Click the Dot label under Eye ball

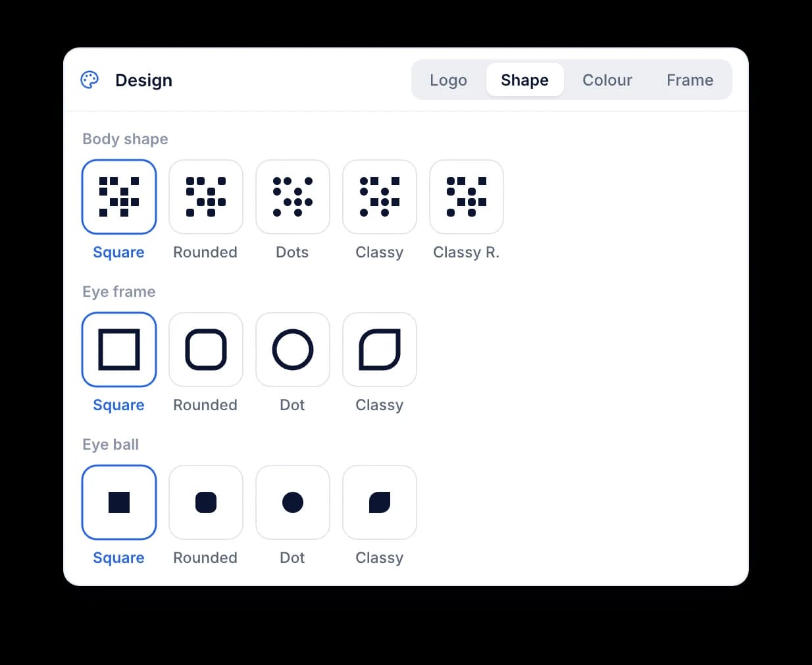click(292, 558)
